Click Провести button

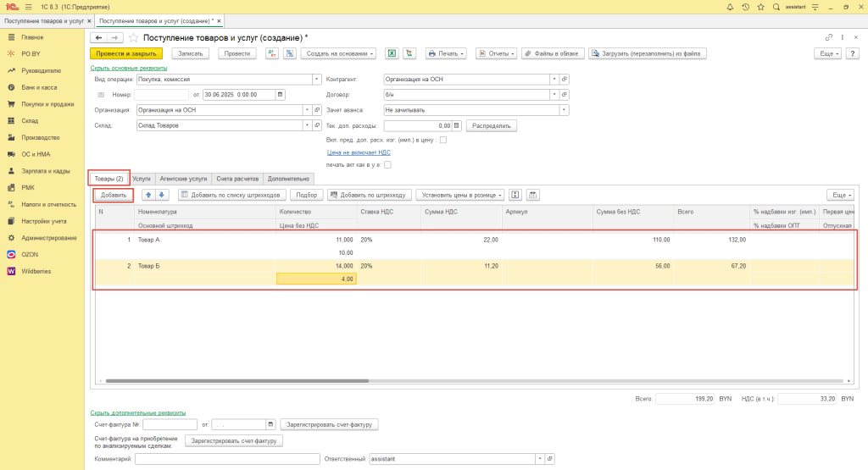[x=237, y=53]
